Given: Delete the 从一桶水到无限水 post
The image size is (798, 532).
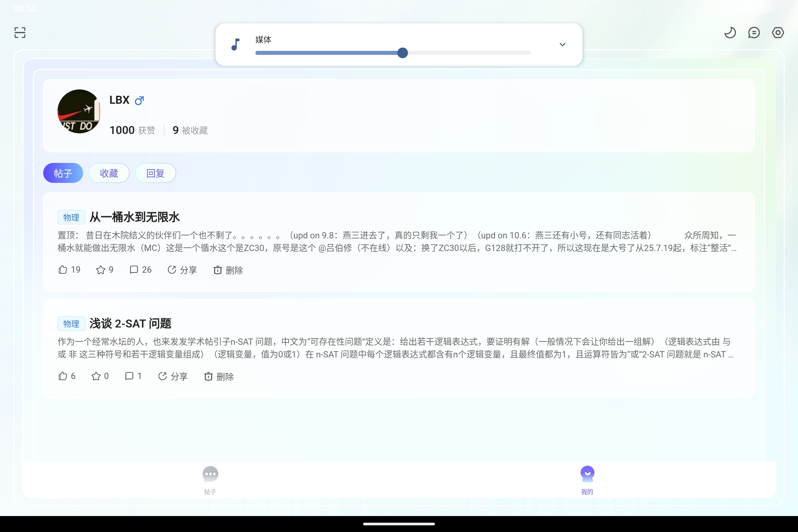Looking at the screenshot, I should tap(228, 270).
